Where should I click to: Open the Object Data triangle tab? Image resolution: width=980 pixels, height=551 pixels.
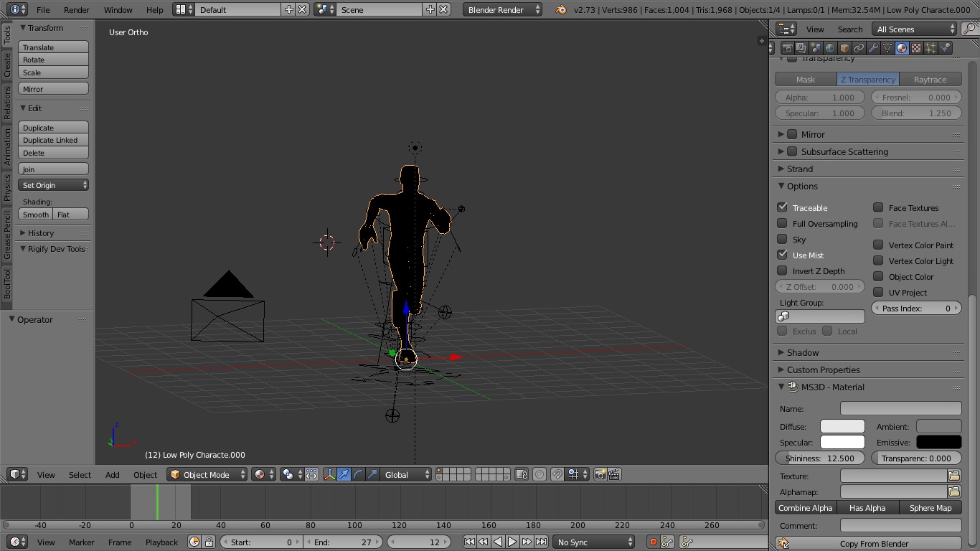coord(887,48)
